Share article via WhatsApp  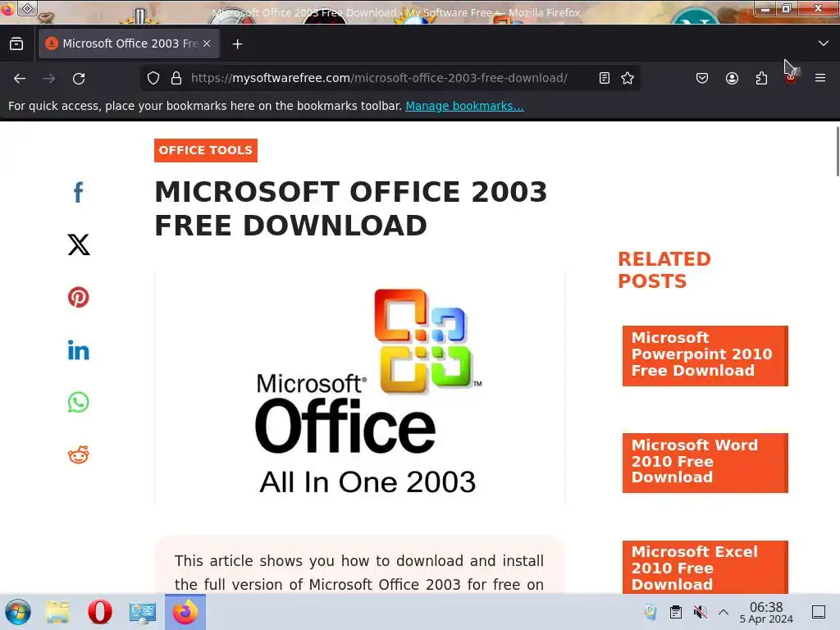pos(78,402)
